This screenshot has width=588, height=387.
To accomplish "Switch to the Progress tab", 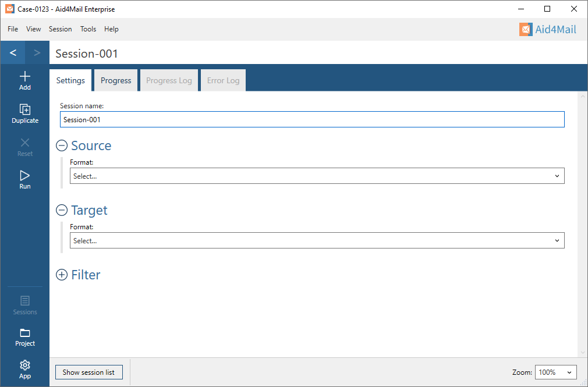I will point(115,80).
